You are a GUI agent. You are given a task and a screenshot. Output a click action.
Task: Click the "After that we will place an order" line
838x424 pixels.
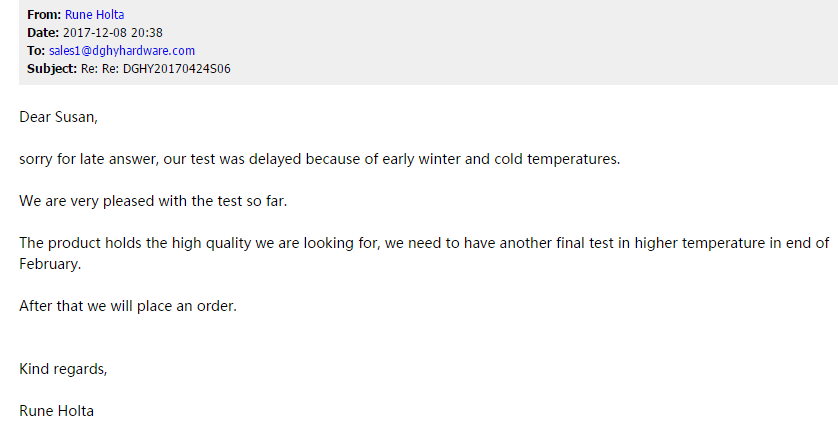(x=128, y=306)
